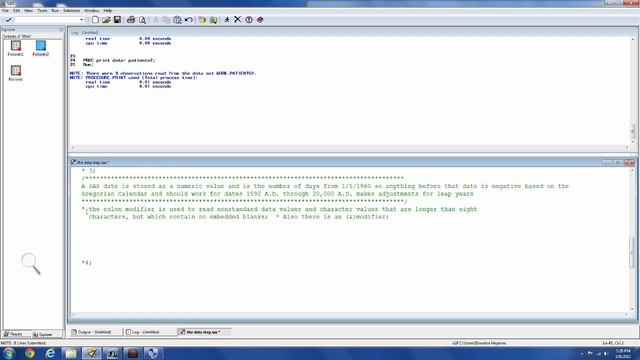The height and width of the screenshot is (360, 640).
Task: Click the Print toolbar icon
Action: [x=131, y=20]
